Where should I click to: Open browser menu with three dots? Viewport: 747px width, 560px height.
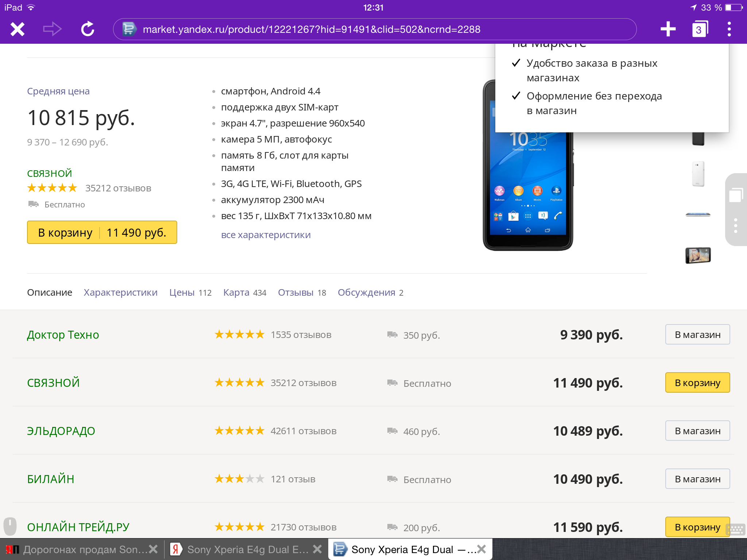[x=729, y=29]
